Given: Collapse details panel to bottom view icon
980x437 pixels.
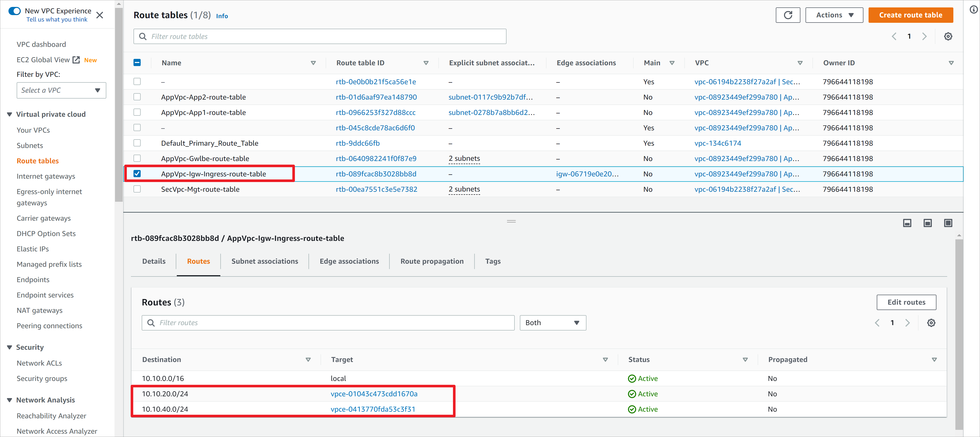Looking at the screenshot, I should pyautogui.click(x=907, y=223).
